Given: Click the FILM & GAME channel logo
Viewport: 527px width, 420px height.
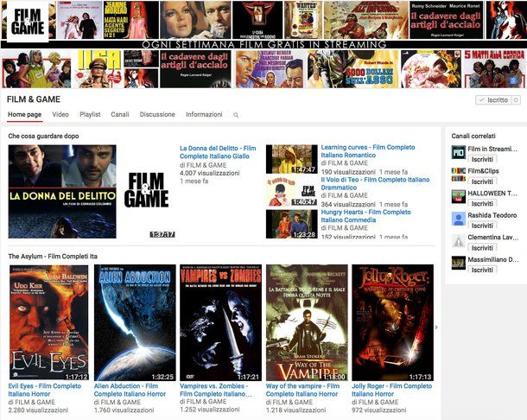Looking at the screenshot, I should (x=28, y=22).
